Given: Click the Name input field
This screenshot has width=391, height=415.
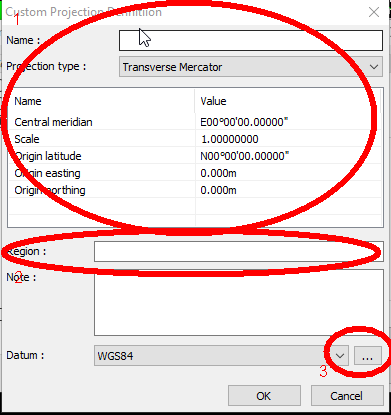Looking at the screenshot, I should pyautogui.click(x=251, y=40).
